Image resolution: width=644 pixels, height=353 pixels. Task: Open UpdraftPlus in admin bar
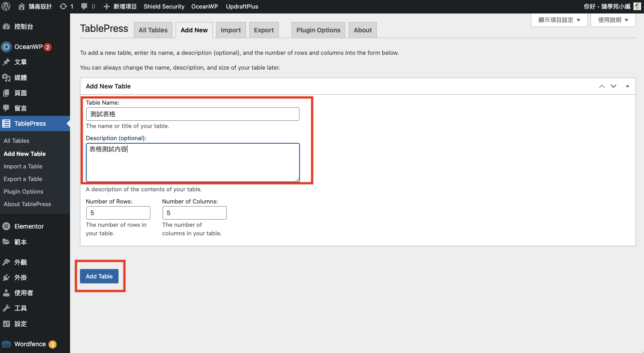click(x=242, y=7)
